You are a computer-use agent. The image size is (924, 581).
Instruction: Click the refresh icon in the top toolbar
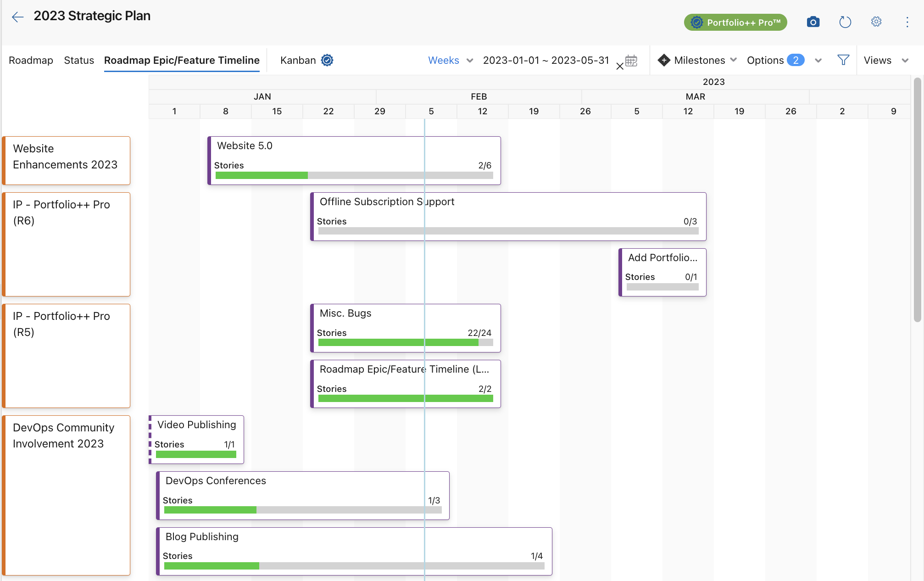845,21
